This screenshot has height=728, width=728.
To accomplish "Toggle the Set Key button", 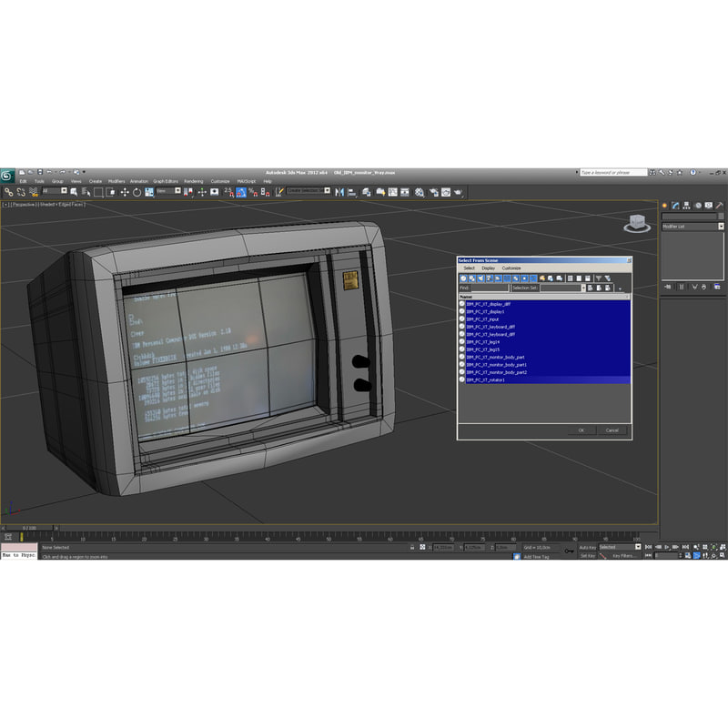I will pos(587,555).
